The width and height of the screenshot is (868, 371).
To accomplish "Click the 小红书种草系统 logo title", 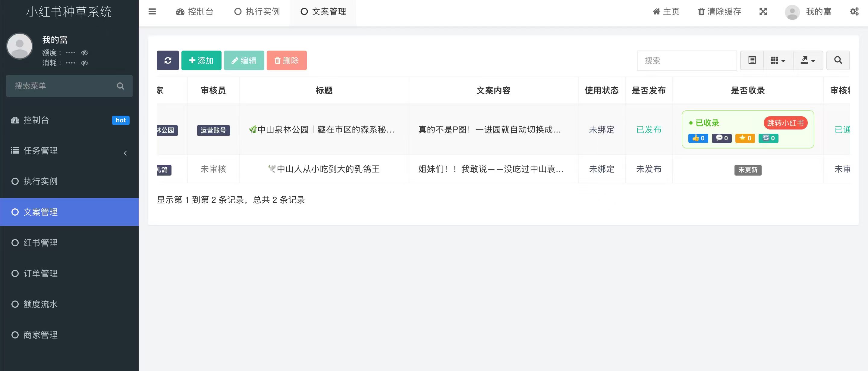I will point(69,12).
